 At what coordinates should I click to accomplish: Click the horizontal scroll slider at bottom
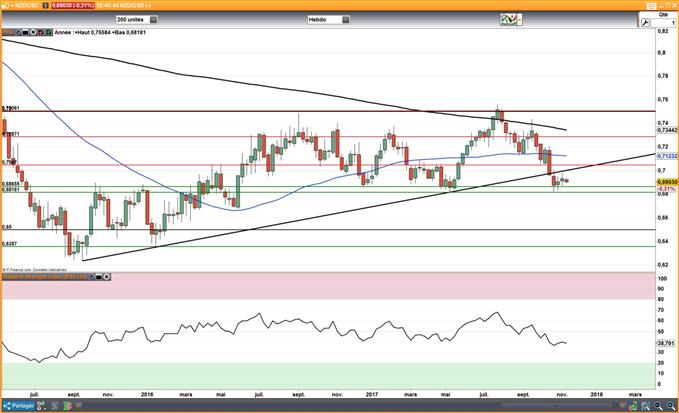point(556,405)
